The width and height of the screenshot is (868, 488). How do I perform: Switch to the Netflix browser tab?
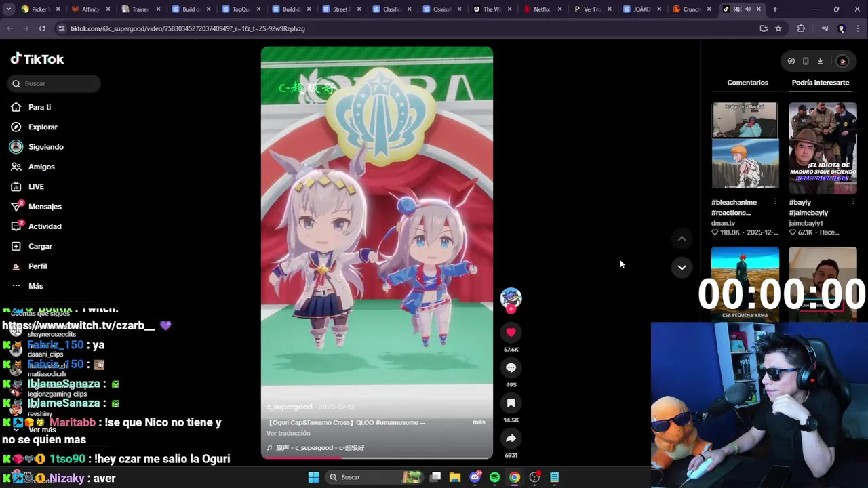(542, 9)
